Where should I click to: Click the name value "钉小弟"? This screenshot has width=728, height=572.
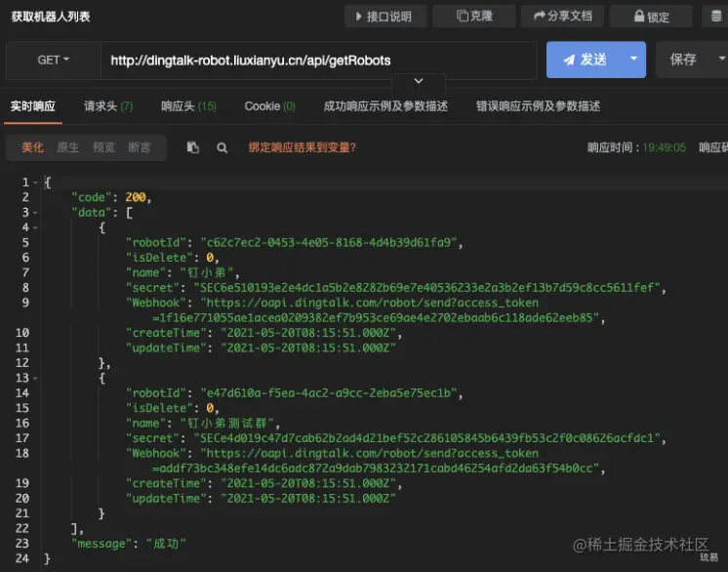207,272
